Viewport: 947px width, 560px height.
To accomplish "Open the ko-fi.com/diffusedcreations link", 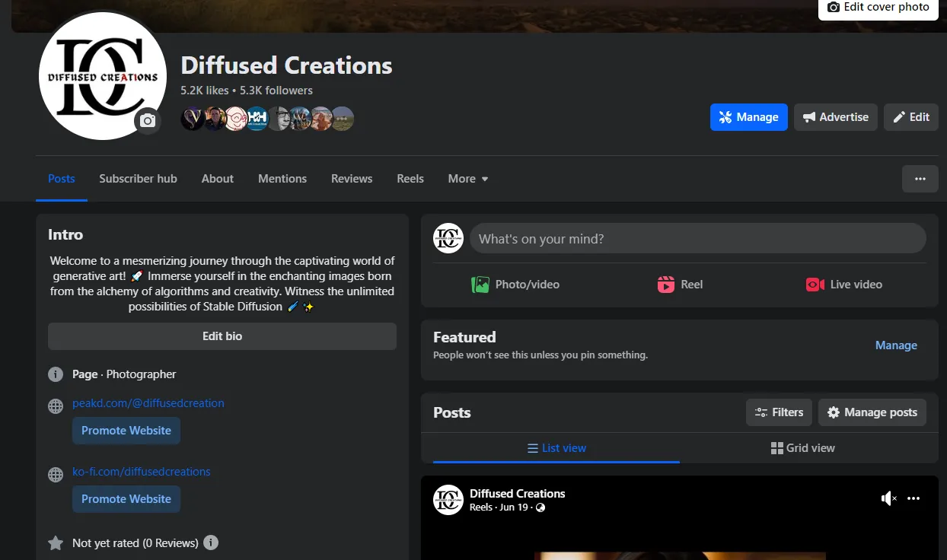I will 142,472.
